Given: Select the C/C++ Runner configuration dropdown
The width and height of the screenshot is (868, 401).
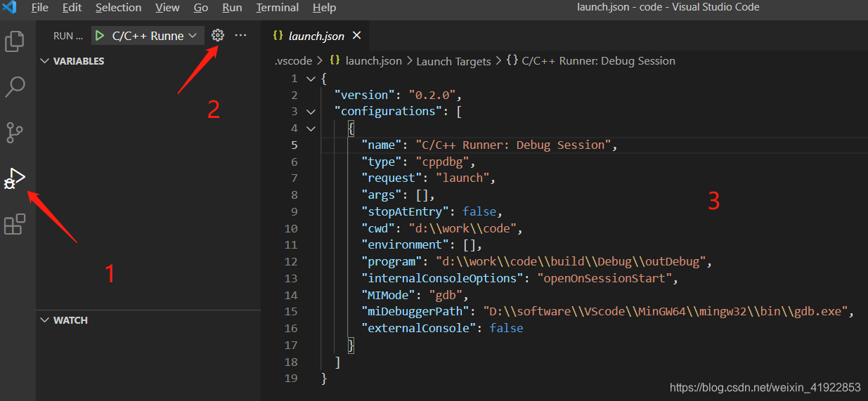Looking at the screenshot, I should (154, 36).
